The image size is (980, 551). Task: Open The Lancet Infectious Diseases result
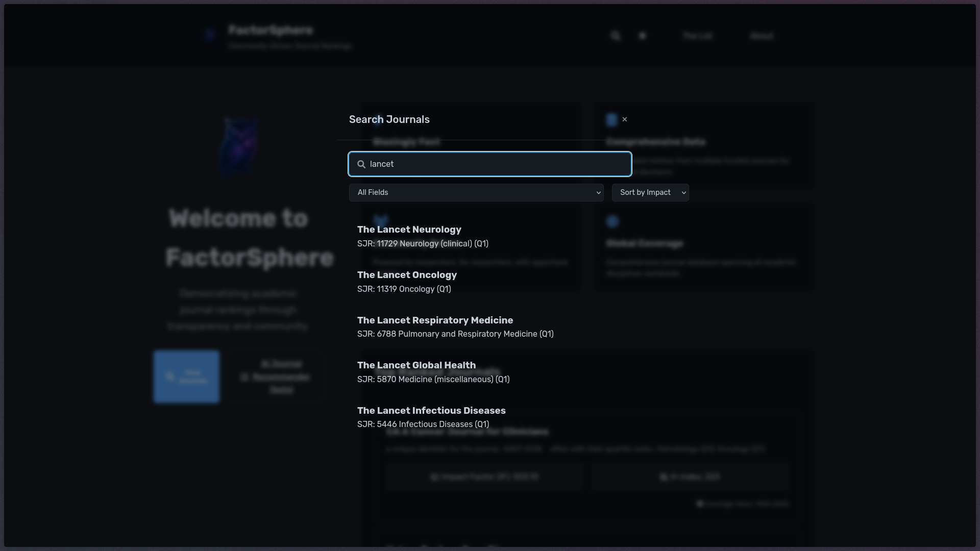431,411
